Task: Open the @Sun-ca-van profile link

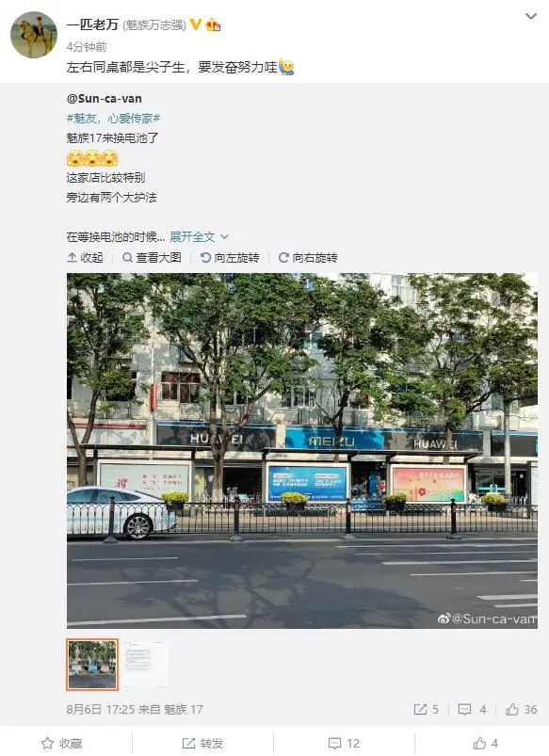Action: (105, 98)
